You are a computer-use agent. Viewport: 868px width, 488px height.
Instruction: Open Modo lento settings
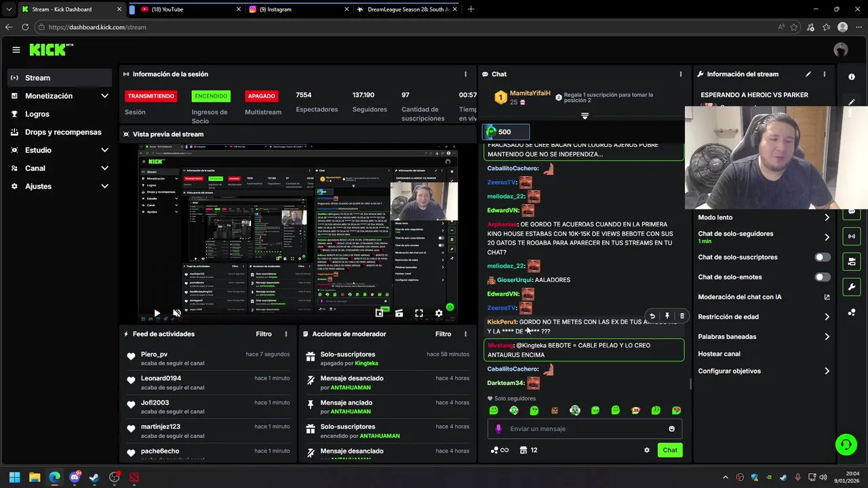click(x=764, y=218)
